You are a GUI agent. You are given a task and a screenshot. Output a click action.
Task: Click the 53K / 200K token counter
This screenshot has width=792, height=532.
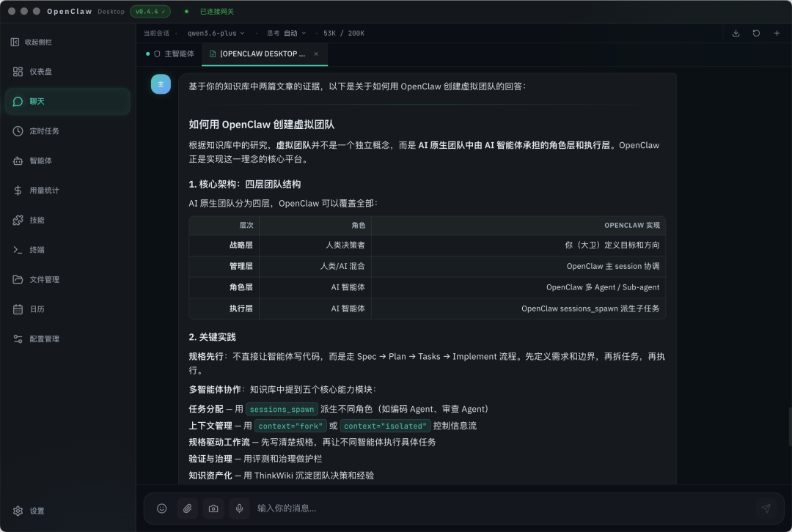tap(343, 33)
